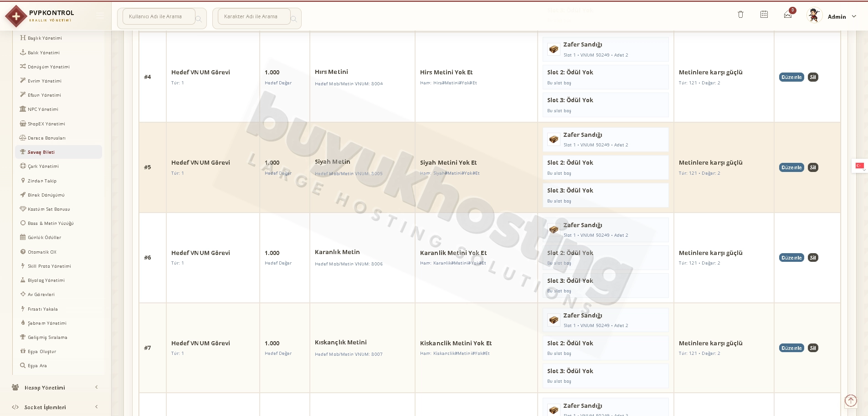Click "Hedef VNUM Görevi" in row #7
Screen dimensions: 868x416
pos(200,343)
